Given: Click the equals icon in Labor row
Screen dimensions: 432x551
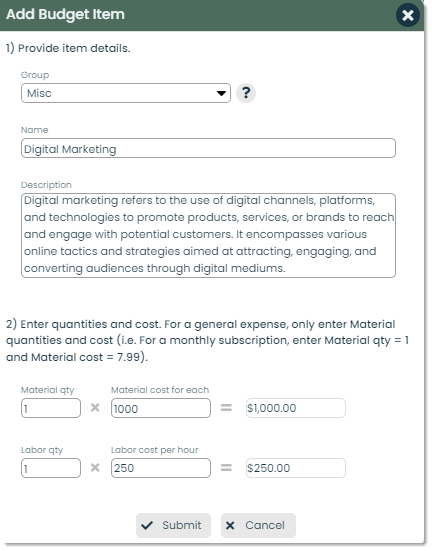Looking at the screenshot, I should [226, 468].
